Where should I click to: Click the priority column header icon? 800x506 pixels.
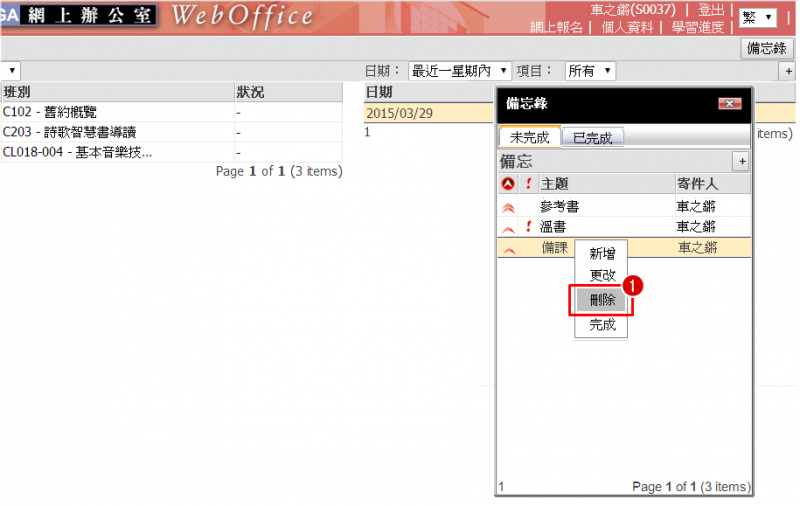point(508,184)
